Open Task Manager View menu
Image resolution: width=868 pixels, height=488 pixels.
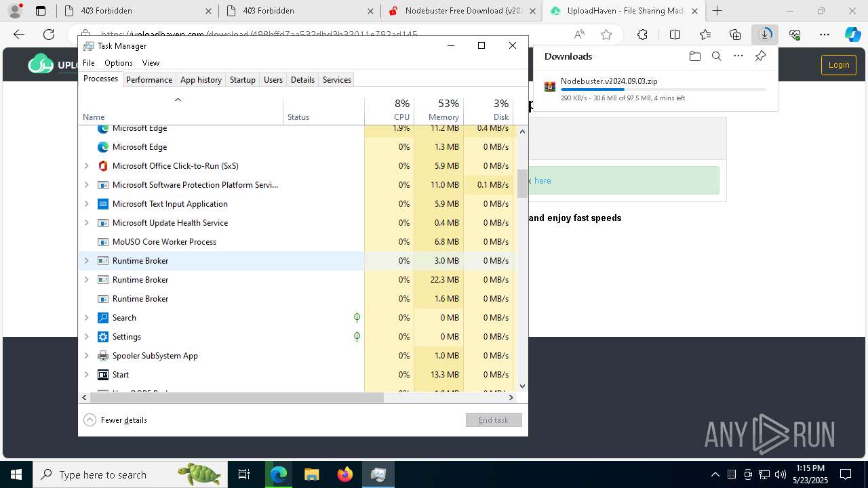pos(151,63)
